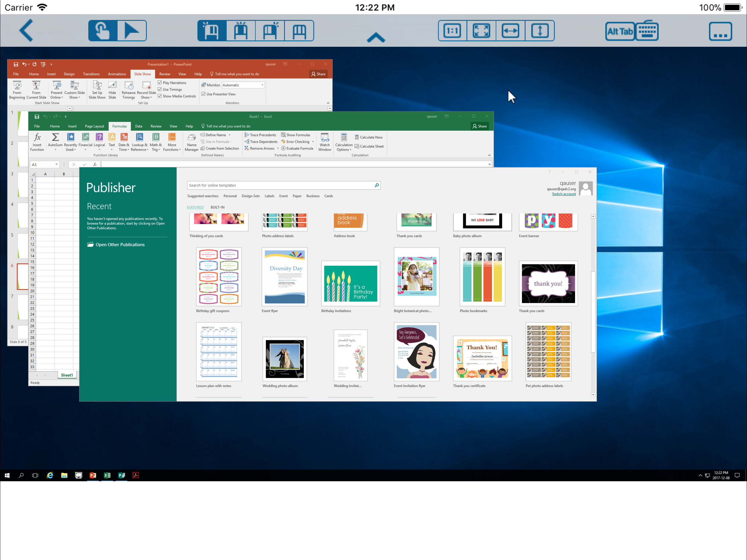Click the AutoSum sigma icon in Excel
Screen dimensions: 747x560
(55, 137)
